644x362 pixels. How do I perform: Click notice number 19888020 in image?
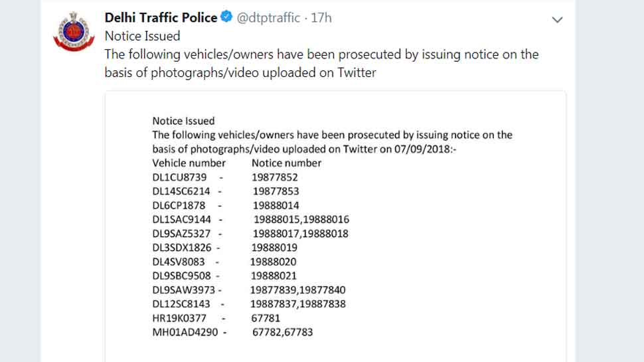273,262
